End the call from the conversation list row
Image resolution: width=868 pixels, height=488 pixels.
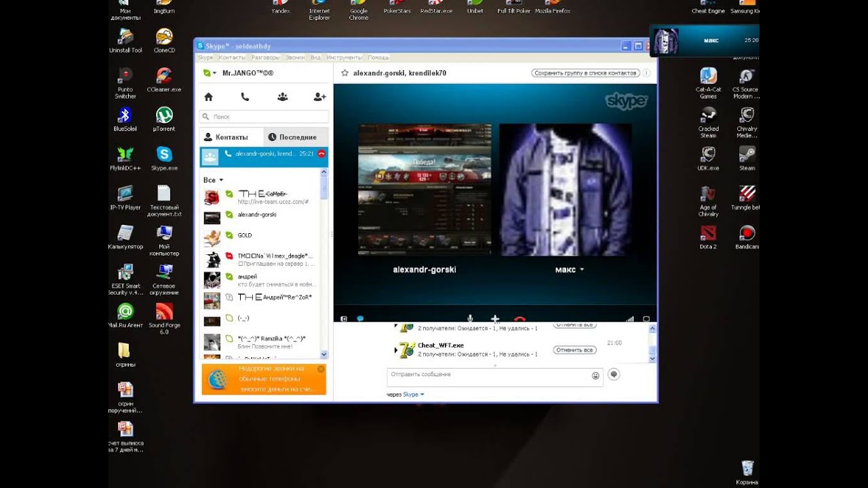tap(321, 154)
